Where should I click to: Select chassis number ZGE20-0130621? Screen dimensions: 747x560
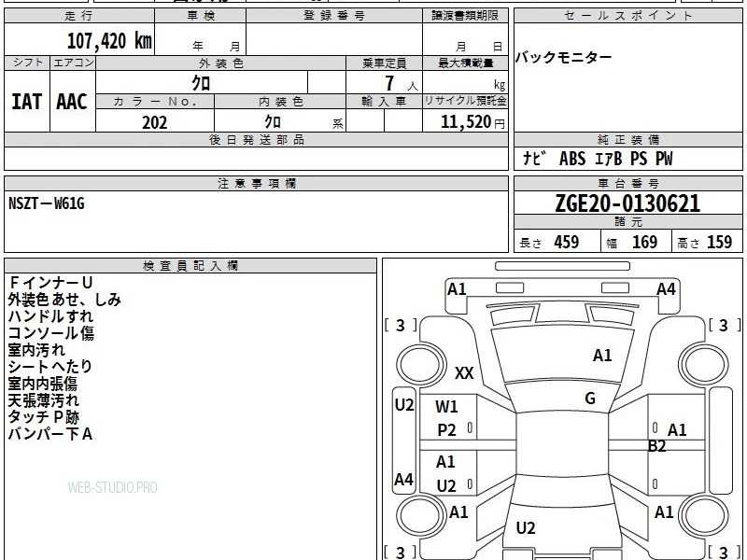tap(627, 203)
